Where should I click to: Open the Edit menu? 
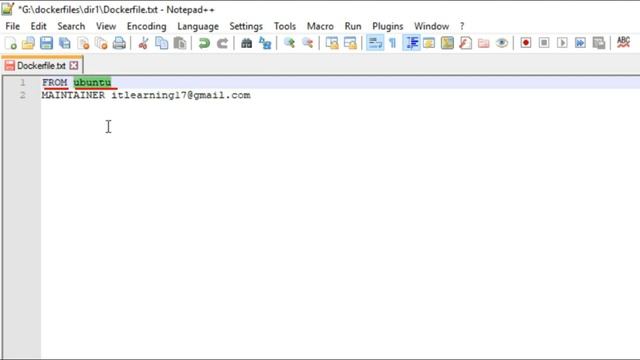[38, 26]
